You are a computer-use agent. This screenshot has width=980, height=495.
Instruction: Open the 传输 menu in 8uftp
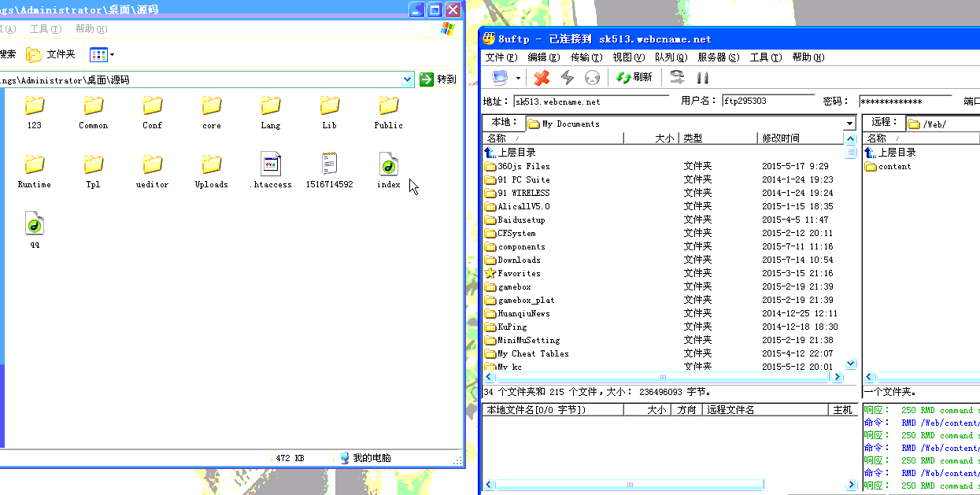pyautogui.click(x=586, y=57)
